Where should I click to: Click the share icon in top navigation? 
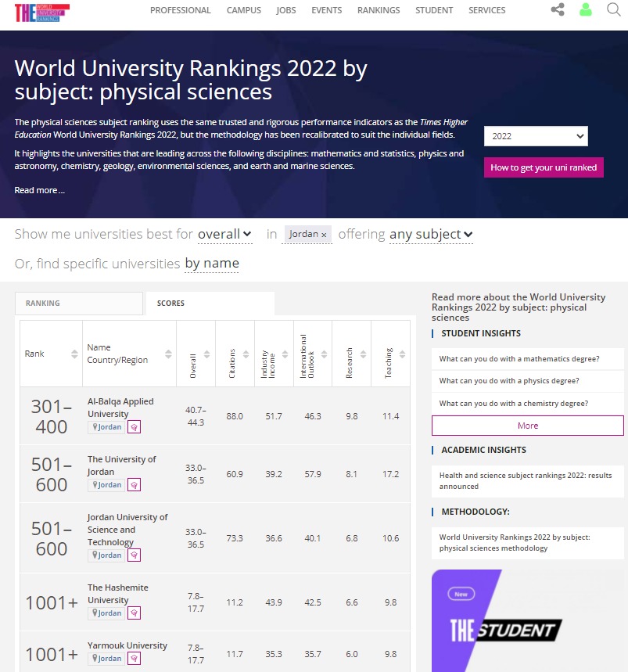(x=558, y=10)
